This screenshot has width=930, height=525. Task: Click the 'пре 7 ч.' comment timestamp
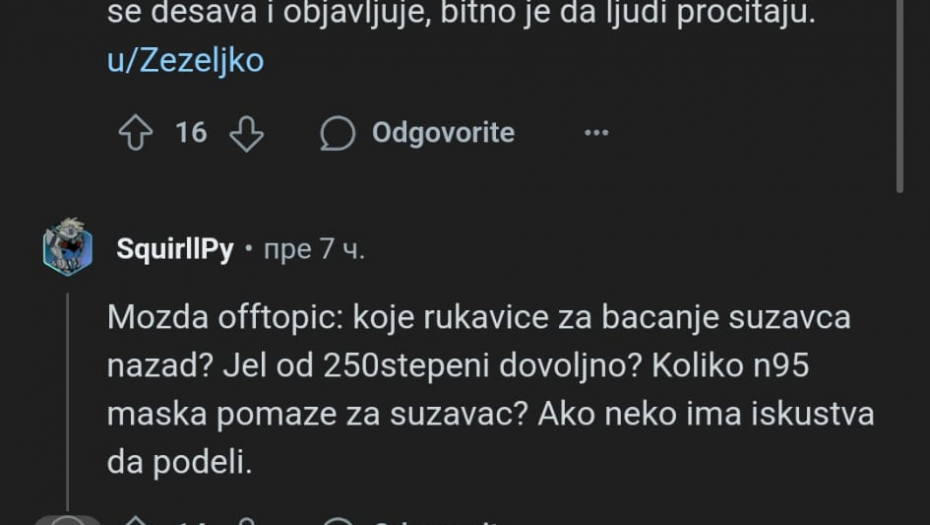(x=313, y=249)
